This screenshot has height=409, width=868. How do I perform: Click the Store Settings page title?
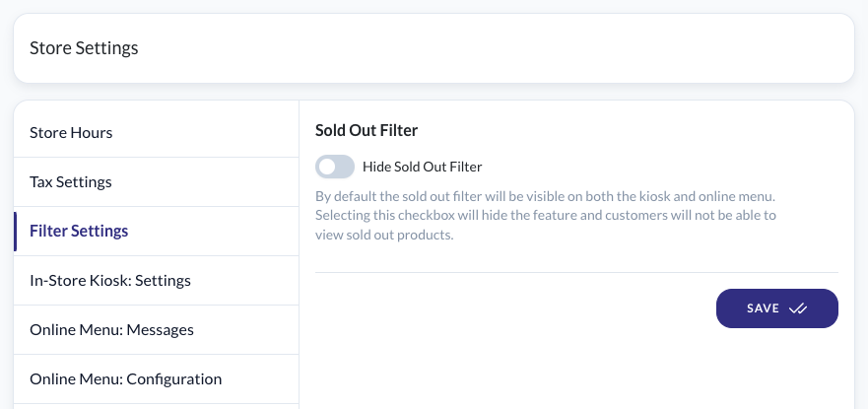[x=84, y=48]
